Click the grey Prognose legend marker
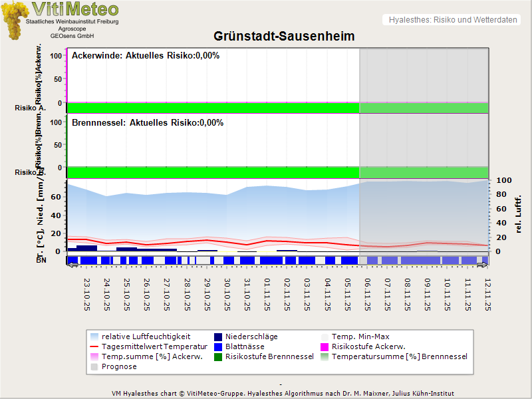 point(94,367)
